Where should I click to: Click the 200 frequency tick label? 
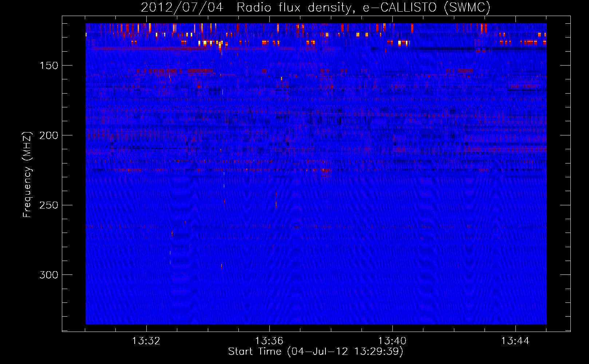point(49,135)
